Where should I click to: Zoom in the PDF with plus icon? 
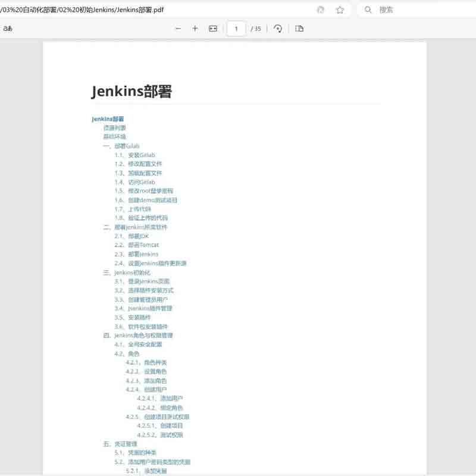195,29
